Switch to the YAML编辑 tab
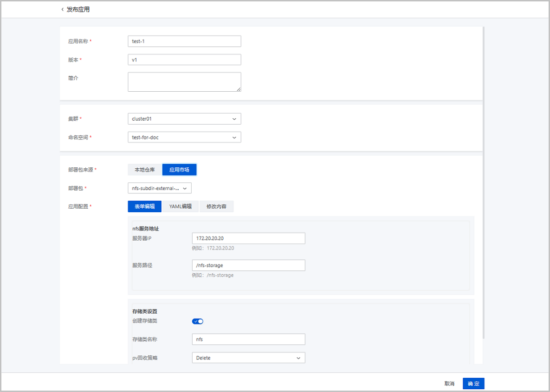550x392 pixels. coord(180,206)
